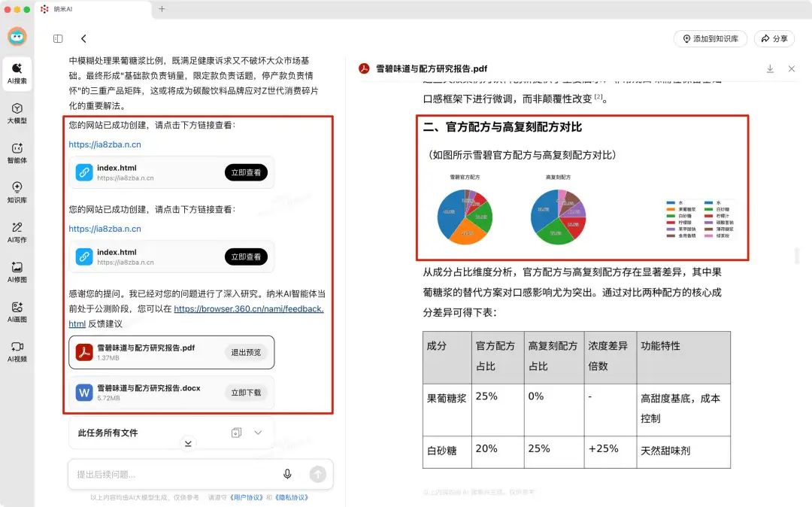Click the PDF title 雪碧味道与配方研究报告.pdf in header
Image resolution: width=812 pixels, height=507 pixels.
coord(432,68)
